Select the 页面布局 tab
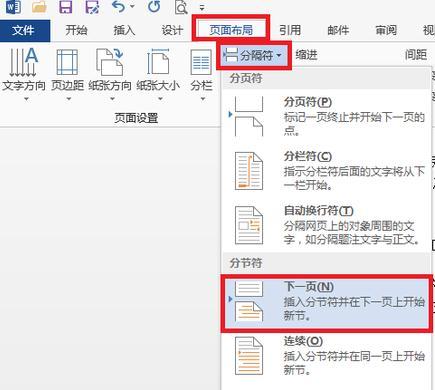The height and width of the screenshot is (390, 435). [231, 30]
